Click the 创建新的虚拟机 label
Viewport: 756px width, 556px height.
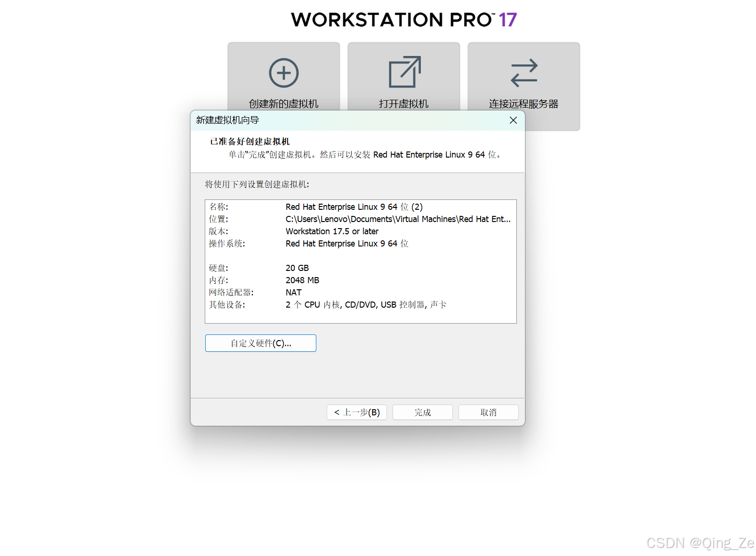pyautogui.click(x=284, y=104)
